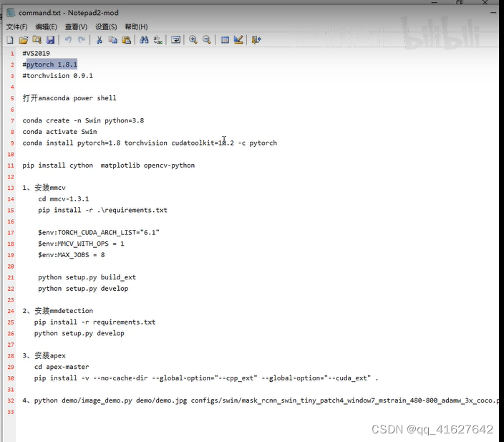Zoom out with the magnifier minus icon
Viewport: 504px width, 442px height.
click(207, 40)
